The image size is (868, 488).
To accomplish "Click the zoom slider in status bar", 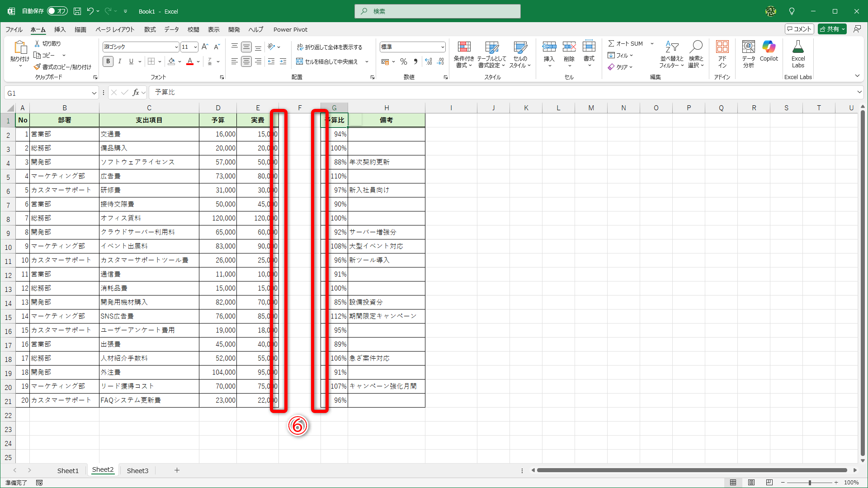I will (809, 483).
